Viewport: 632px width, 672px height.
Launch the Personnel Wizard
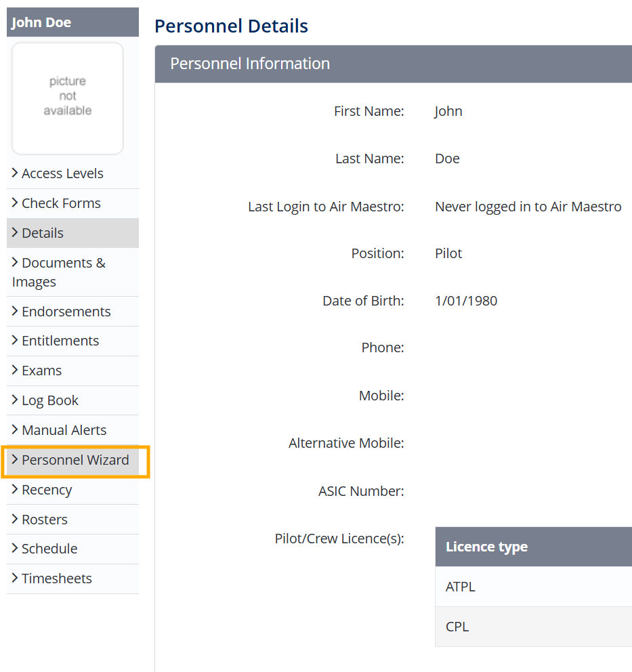pos(75,460)
